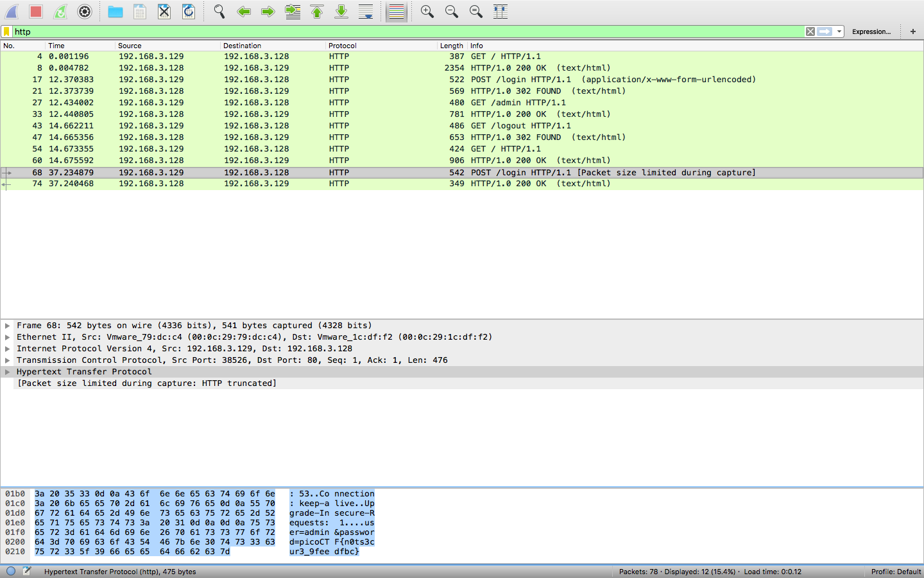924x578 pixels.
Task: Jump to the last packet
Action: pos(341,12)
